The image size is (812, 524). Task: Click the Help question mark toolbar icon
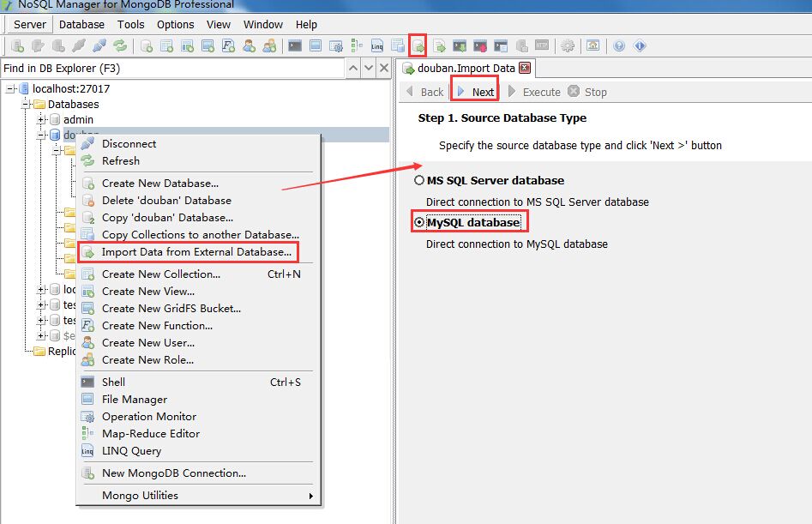[619, 45]
